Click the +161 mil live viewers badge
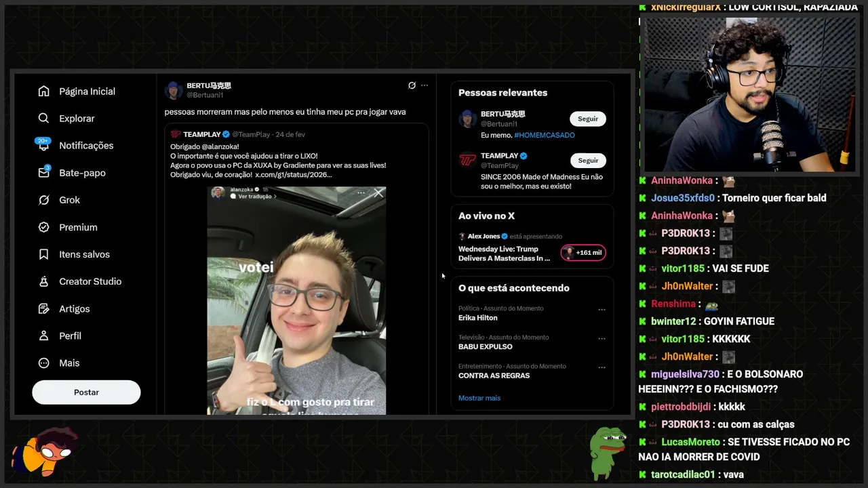 coord(583,253)
